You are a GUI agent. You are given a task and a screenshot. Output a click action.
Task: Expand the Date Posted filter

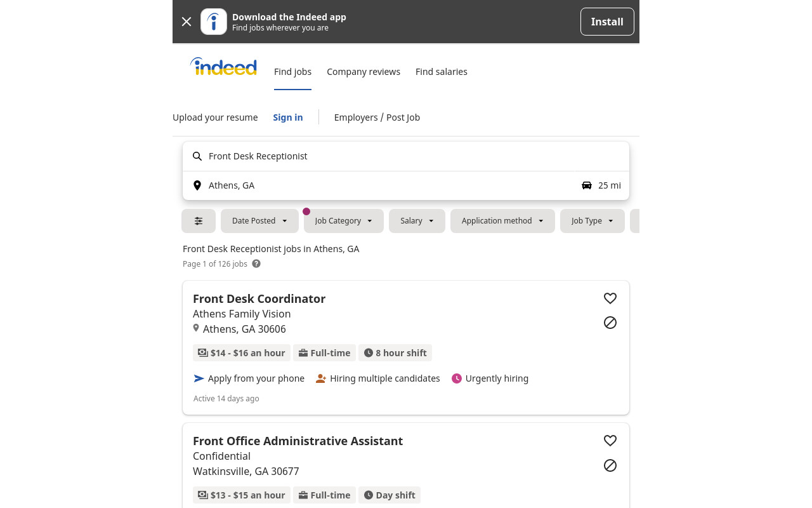[x=259, y=221]
